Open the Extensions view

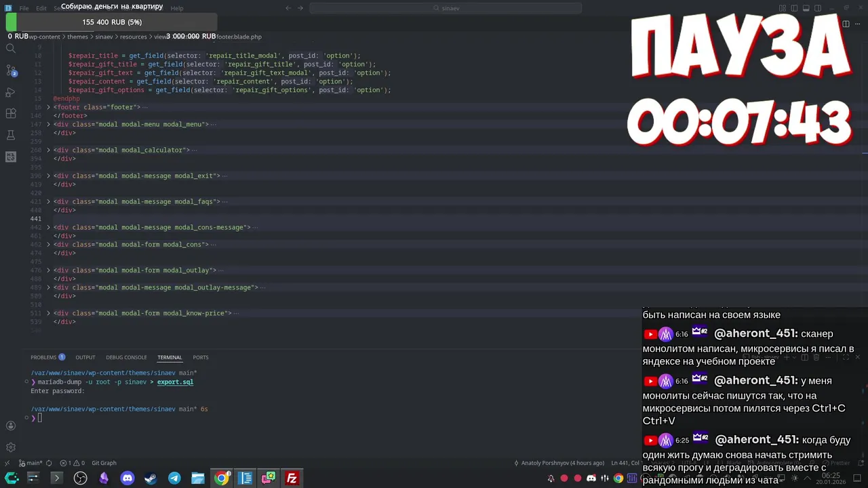click(x=10, y=114)
